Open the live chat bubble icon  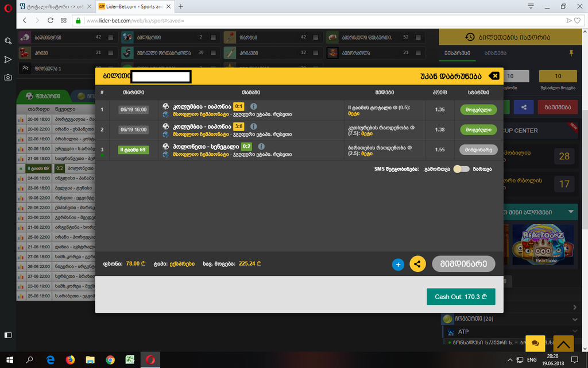point(536,343)
